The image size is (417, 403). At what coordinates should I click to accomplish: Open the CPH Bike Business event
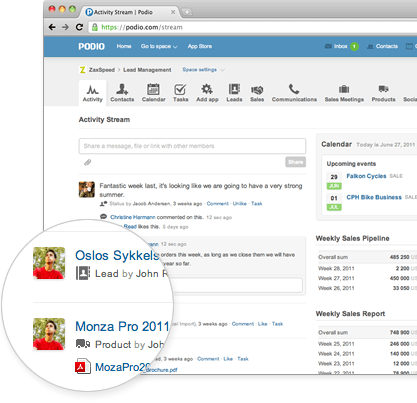point(374,197)
